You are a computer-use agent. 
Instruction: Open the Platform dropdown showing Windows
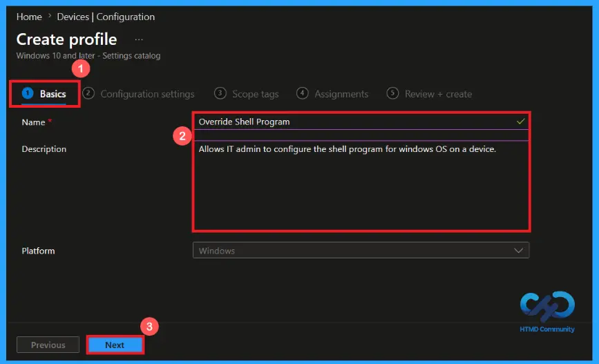coord(361,251)
